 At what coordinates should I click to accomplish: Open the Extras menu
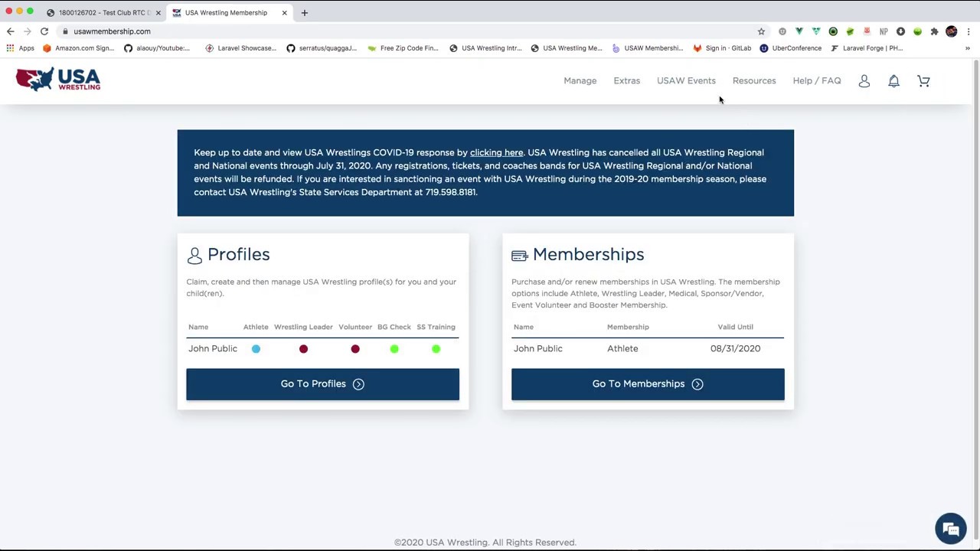[x=626, y=81]
